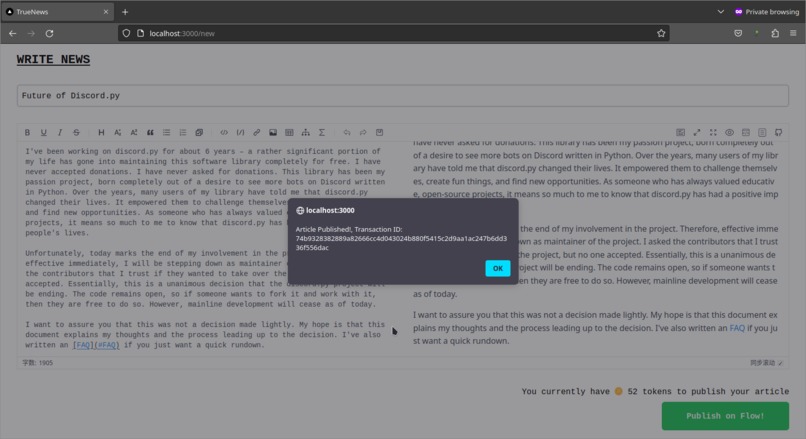The height and width of the screenshot is (439, 806).
Task: Toggle the catalog outline panel
Action: click(x=762, y=133)
